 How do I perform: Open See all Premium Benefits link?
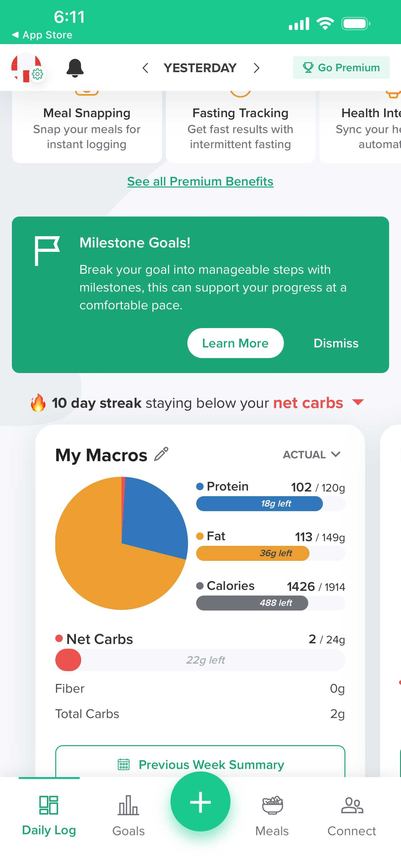coord(200,182)
